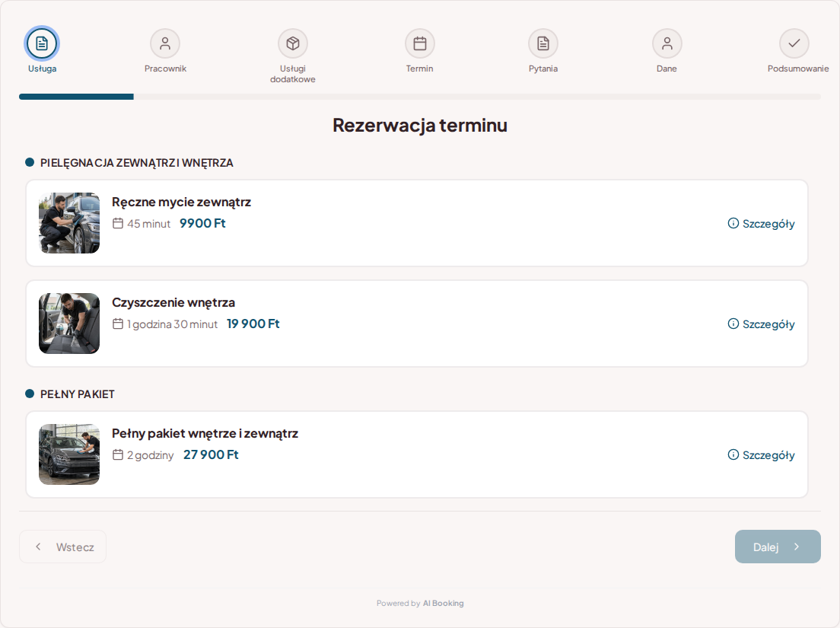Click the Podsumowanie step label
840x628 pixels.
pos(797,69)
